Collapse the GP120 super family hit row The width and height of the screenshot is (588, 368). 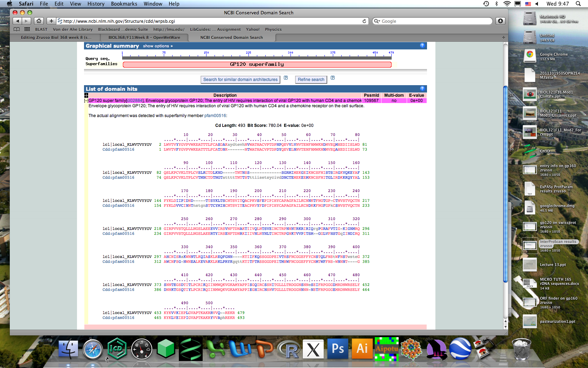86,101
